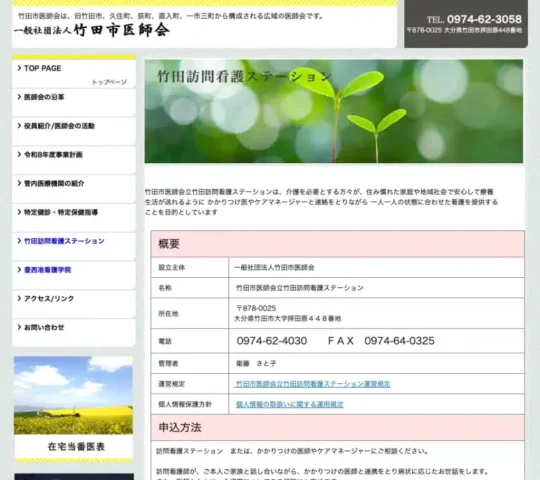Image resolution: width=540 pixels, height=480 pixels.
Task: Open 個人情報の取扱いに関する運用規定 link
Action: coord(289,404)
